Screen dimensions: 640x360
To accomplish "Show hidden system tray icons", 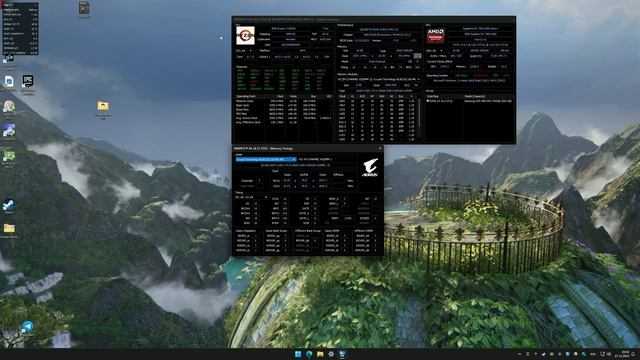I will point(519,354).
